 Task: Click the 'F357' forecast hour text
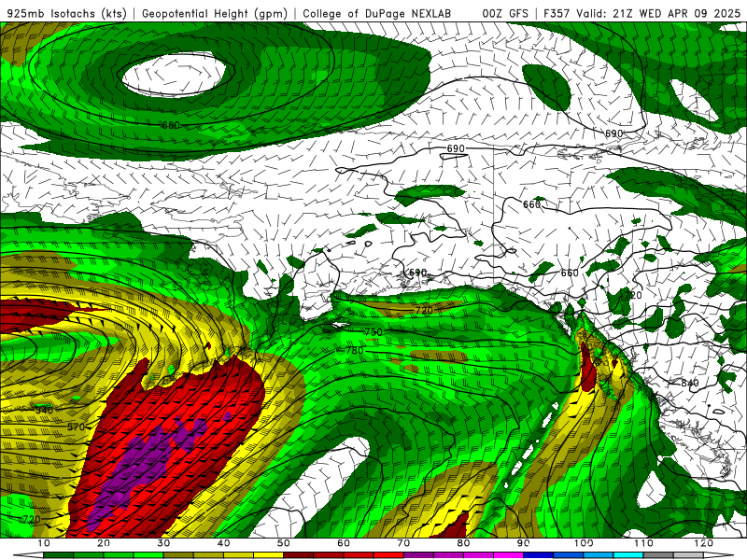pos(557,14)
